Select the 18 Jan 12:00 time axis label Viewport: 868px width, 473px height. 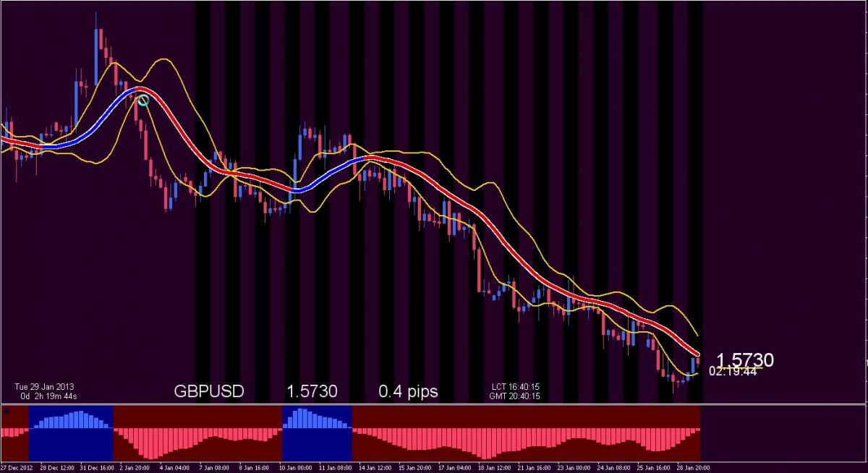pos(495,468)
